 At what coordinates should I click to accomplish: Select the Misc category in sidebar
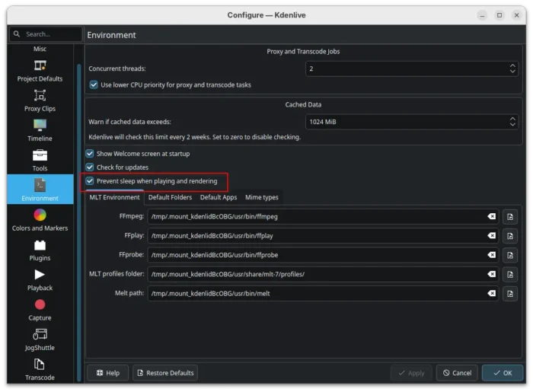[x=40, y=49]
